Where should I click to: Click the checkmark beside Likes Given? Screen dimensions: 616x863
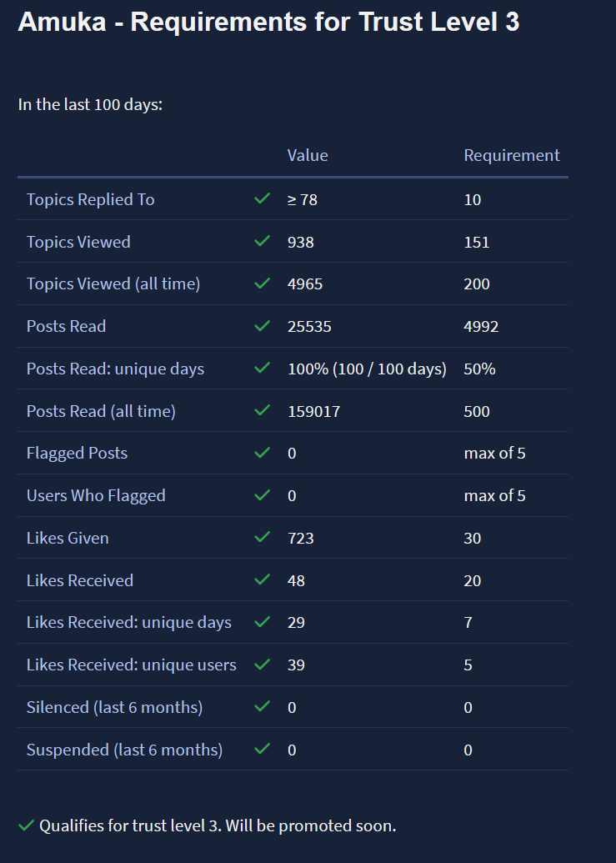(x=263, y=538)
